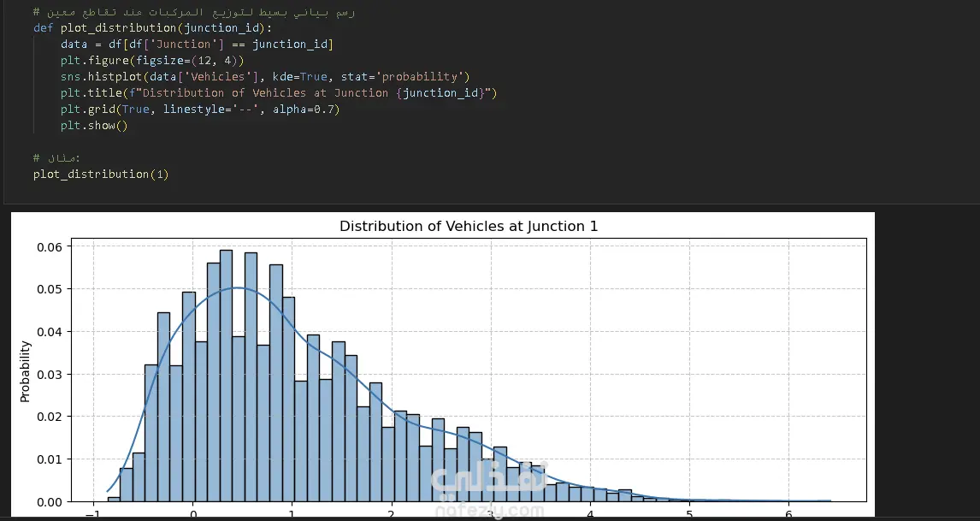980x521 pixels.
Task: Click the 'data = df[...]' assignment line
Action: tap(197, 44)
